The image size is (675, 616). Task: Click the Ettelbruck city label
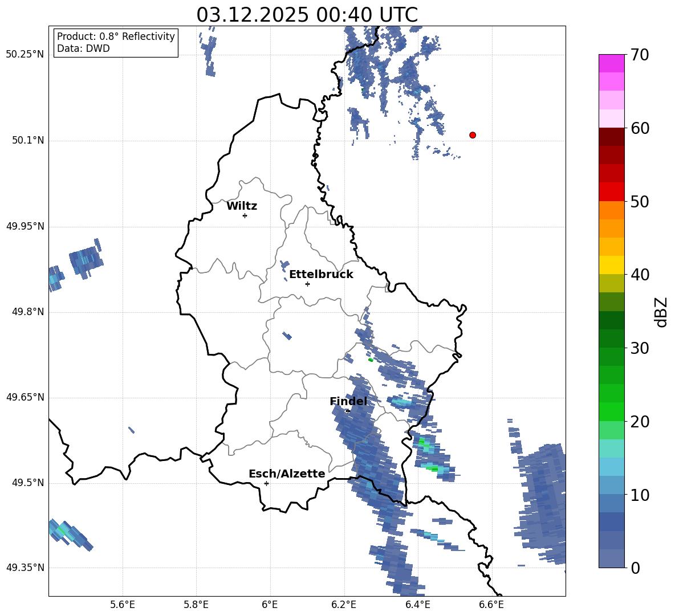(321, 275)
